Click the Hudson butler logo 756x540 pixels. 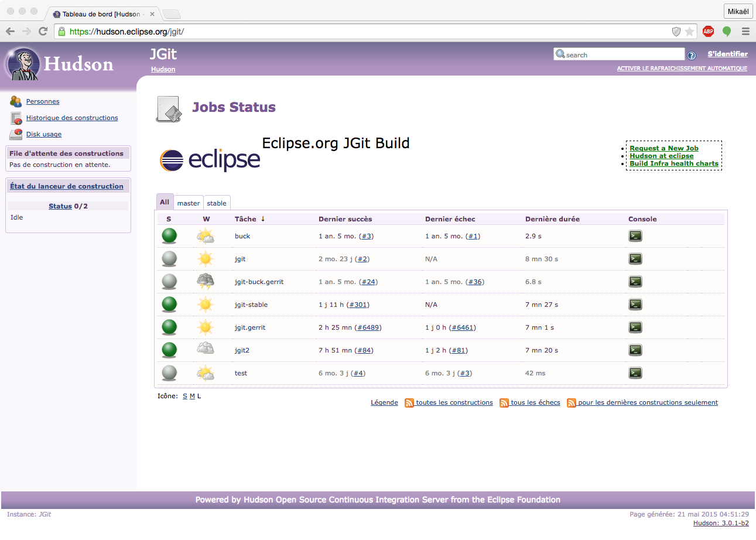pos(23,64)
